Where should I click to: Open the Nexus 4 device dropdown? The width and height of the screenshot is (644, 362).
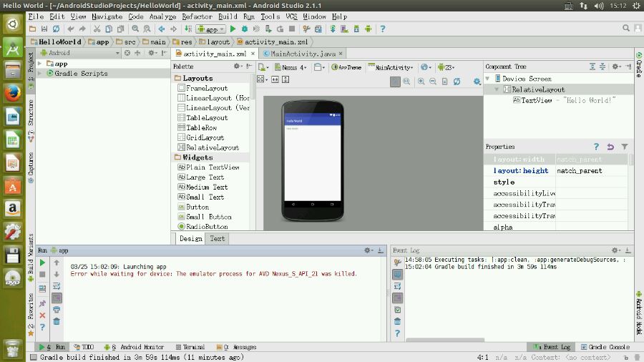click(x=293, y=67)
